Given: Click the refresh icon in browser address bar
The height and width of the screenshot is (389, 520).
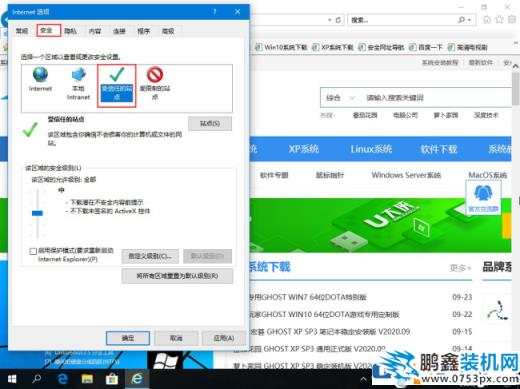Looking at the screenshot, I should click(338, 20).
